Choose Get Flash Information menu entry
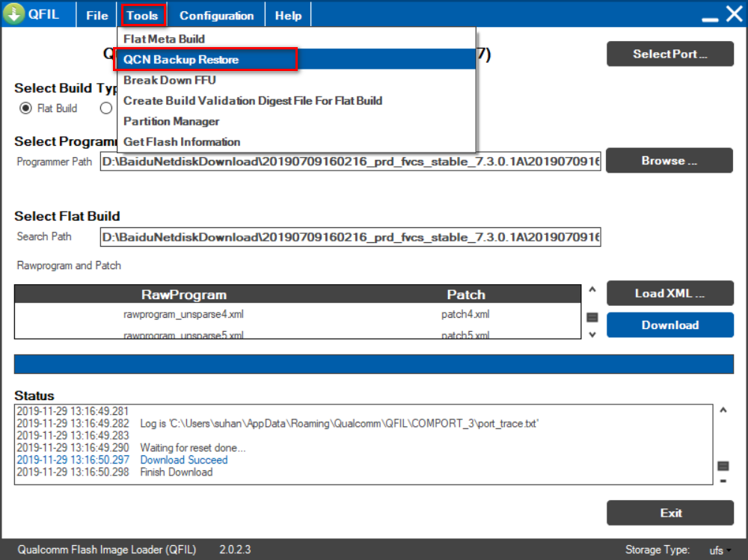 click(296, 141)
